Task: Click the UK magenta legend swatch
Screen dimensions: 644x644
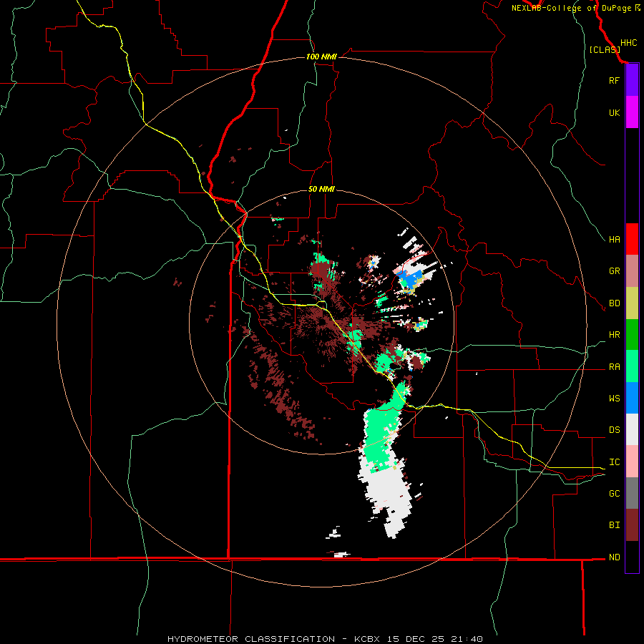Action: point(632,112)
